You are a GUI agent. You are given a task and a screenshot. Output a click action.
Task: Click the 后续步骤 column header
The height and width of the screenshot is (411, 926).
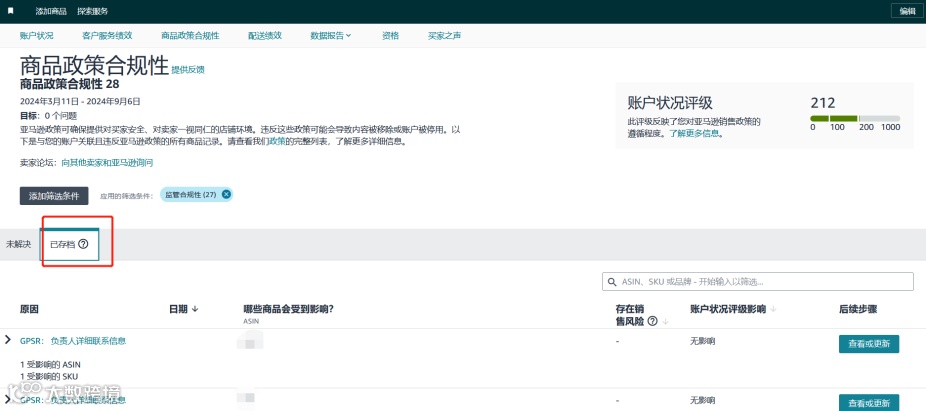click(857, 309)
